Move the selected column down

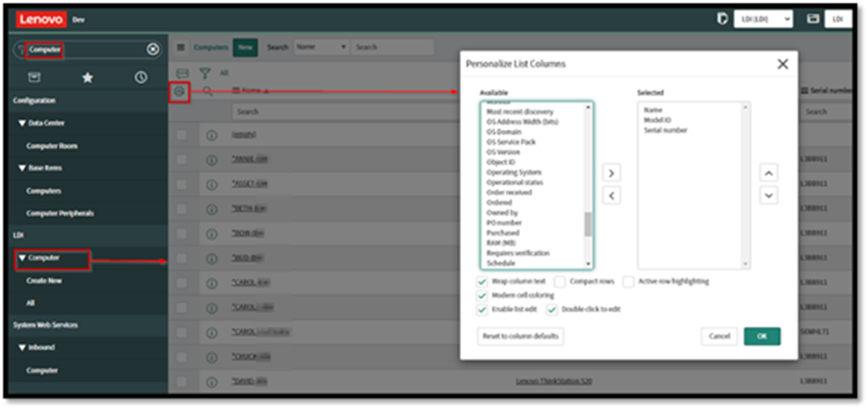pos(767,196)
